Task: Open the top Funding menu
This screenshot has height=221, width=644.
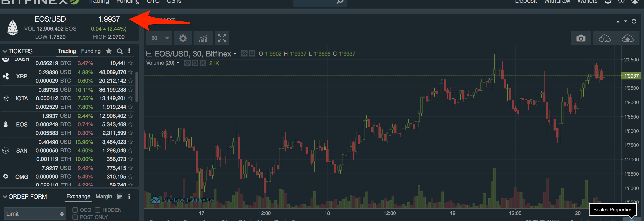Action: (x=128, y=2)
